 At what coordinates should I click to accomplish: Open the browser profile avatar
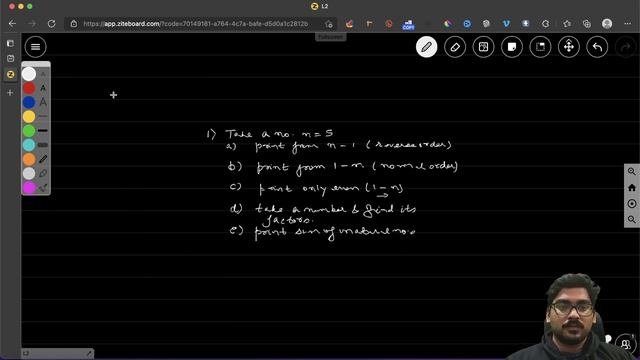tap(607, 24)
